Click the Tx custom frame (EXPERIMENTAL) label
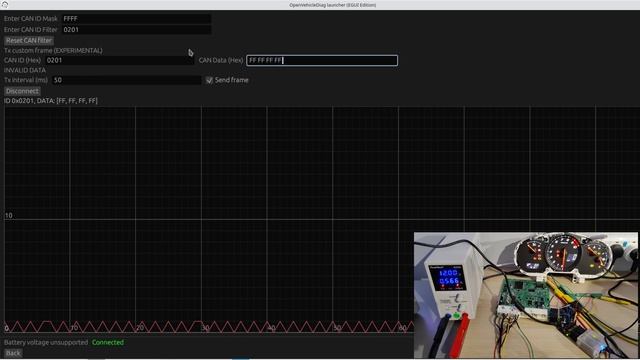Screen dimensions: 640x360 tap(53, 51)
